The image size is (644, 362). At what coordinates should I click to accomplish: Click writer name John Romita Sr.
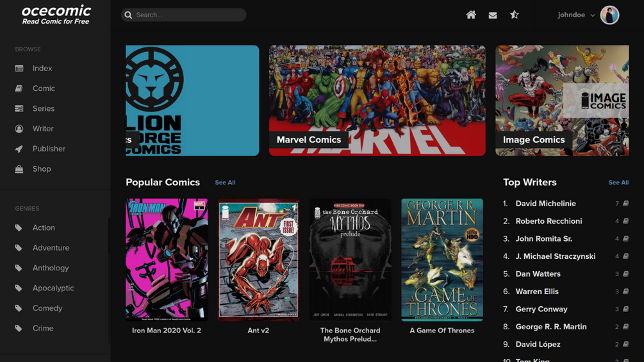point(544,238)
